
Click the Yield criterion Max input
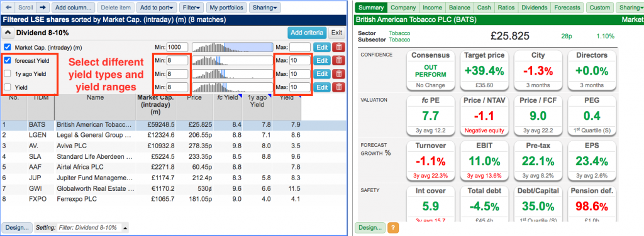pos(299,87)
